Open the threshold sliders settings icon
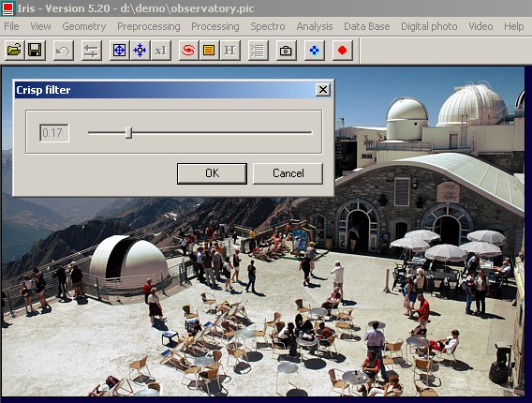Image resolution: width=532 pixels, height=403 pixels. 91,51
